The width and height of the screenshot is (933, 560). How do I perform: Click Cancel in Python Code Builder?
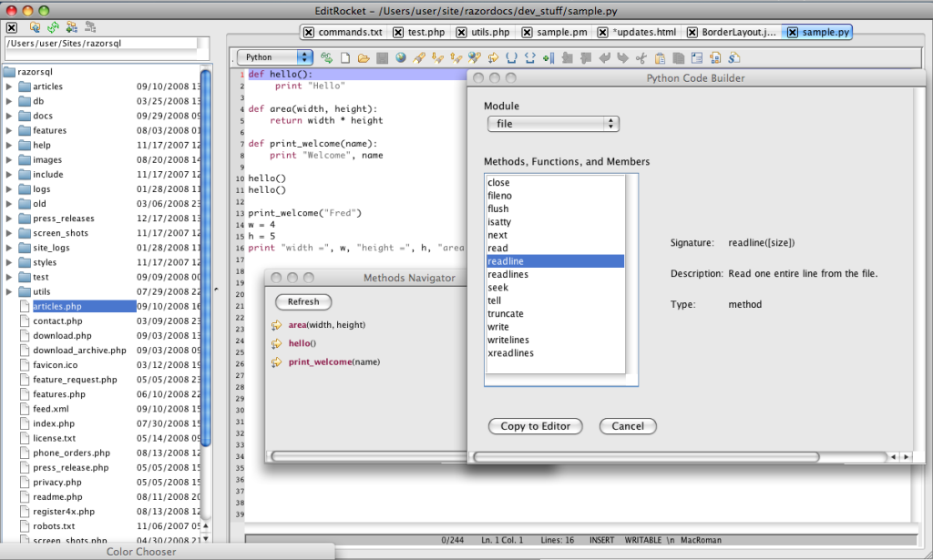point(628,426)
